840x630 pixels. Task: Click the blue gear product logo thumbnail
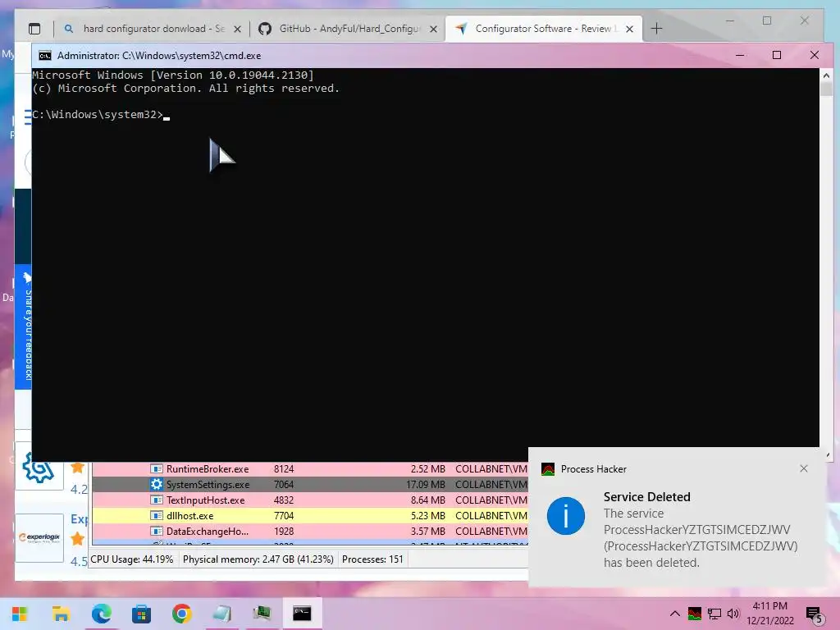(39, 467)
